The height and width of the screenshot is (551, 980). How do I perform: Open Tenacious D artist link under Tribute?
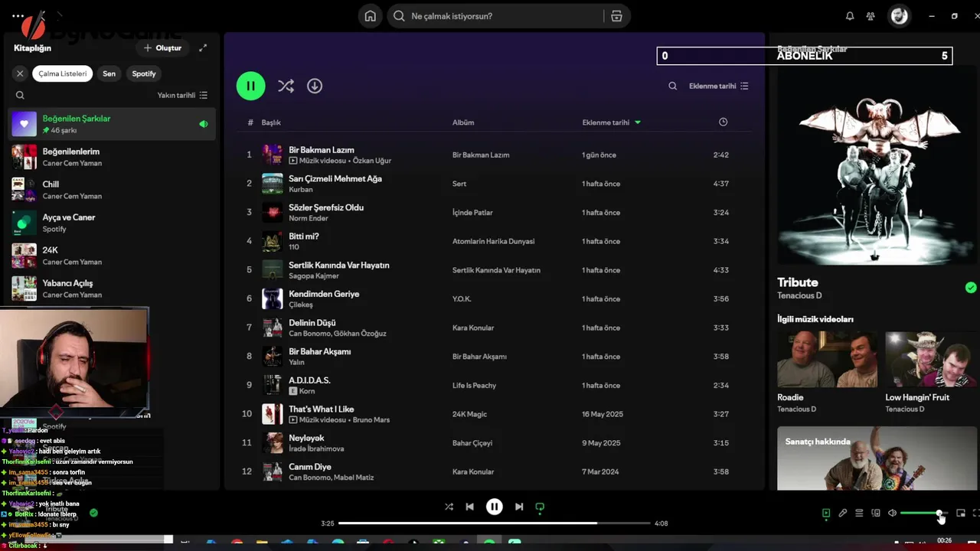coord(799,295)
